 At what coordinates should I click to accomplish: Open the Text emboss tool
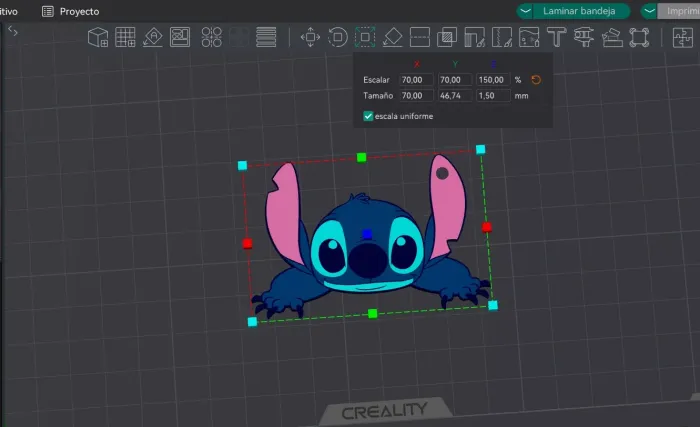click(x=556, y=38)
